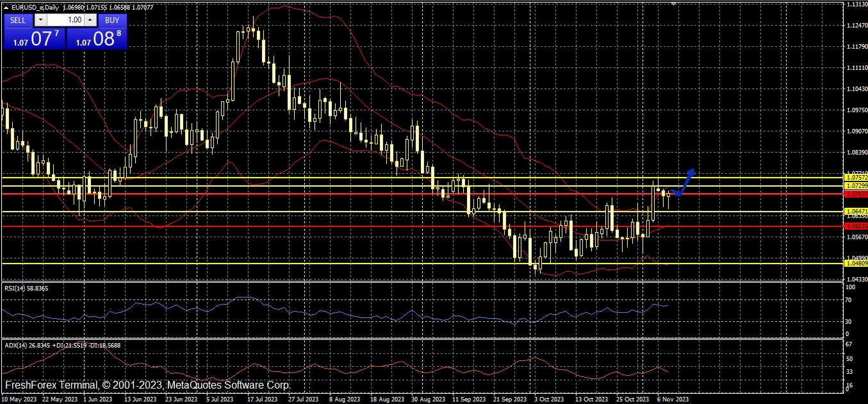
Task: Click the EURUSD_e,Daily chart title text
Action: [36, 7]
